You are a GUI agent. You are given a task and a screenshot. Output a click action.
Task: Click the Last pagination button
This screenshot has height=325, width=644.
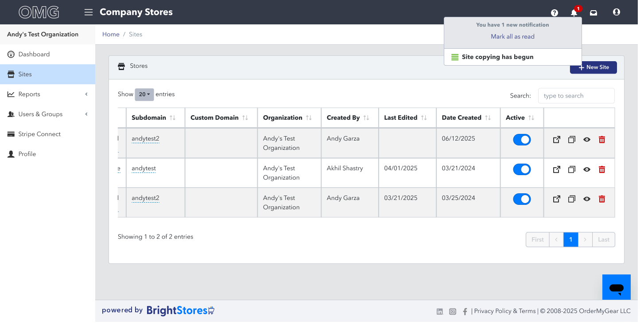604,239
